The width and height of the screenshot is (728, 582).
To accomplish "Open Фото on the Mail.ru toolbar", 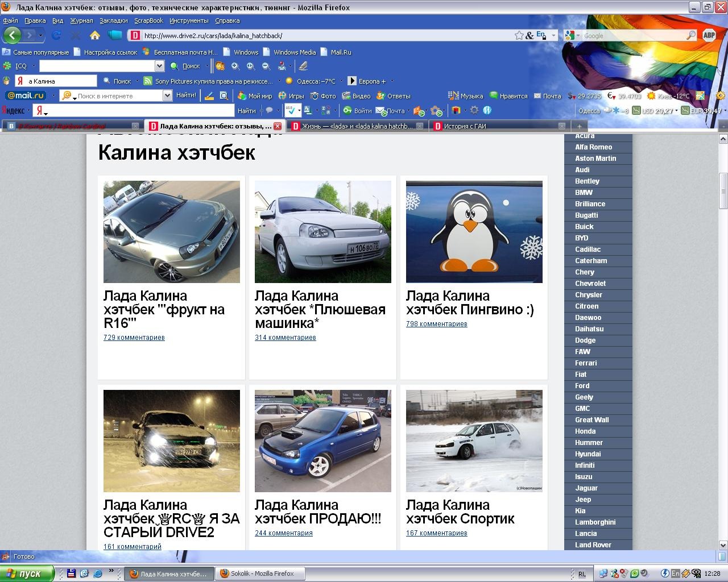I will 323,96.
